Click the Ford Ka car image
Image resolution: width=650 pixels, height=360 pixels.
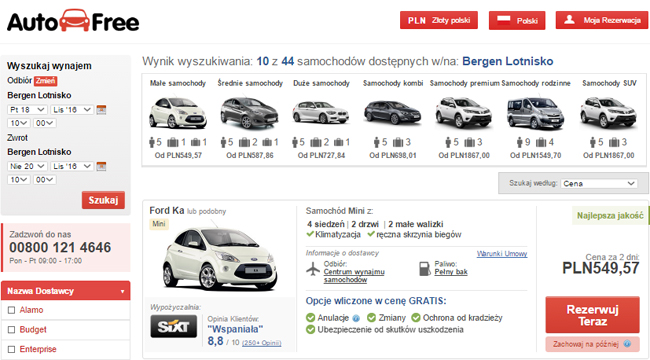click(x=220, y=258)
